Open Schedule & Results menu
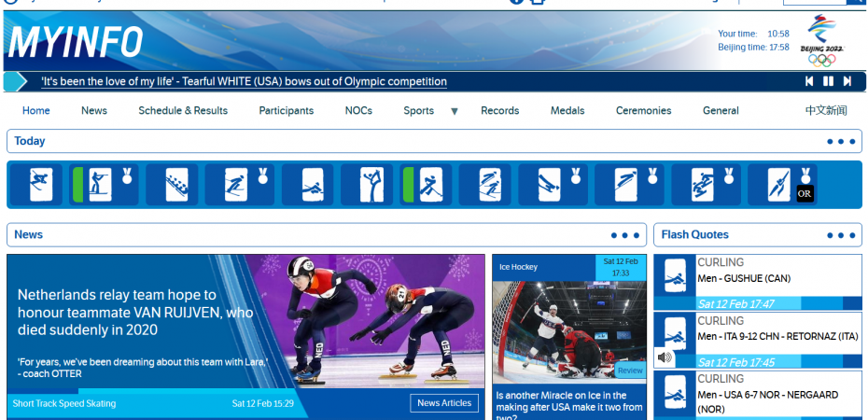 click(183, 111)
